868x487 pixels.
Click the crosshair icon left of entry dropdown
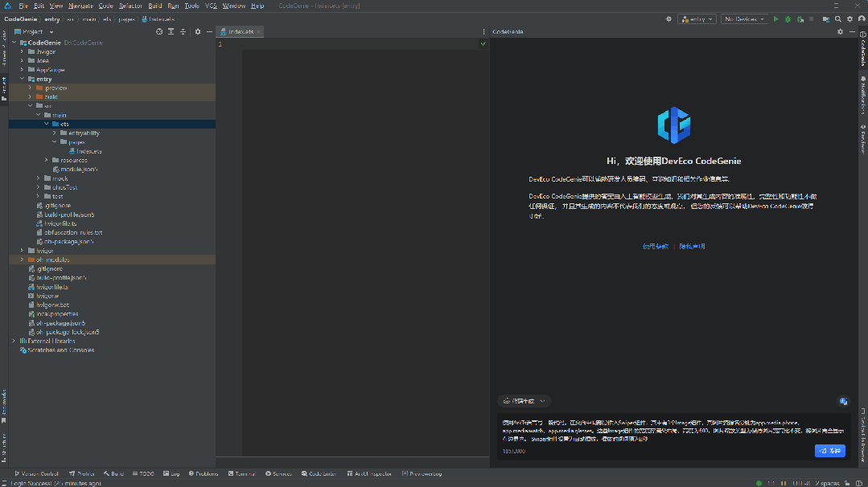[x=668, y=18]
